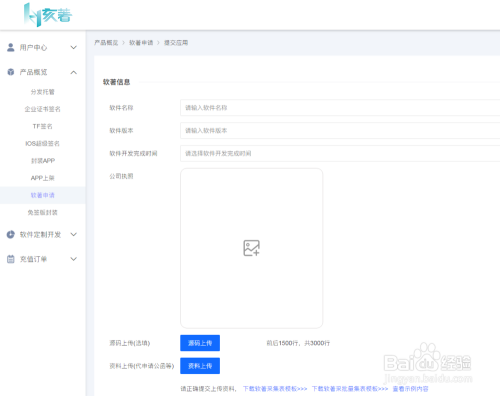Click the 软件版本 field label
Viewport: 500px width, 396px height.
point(121,130)
